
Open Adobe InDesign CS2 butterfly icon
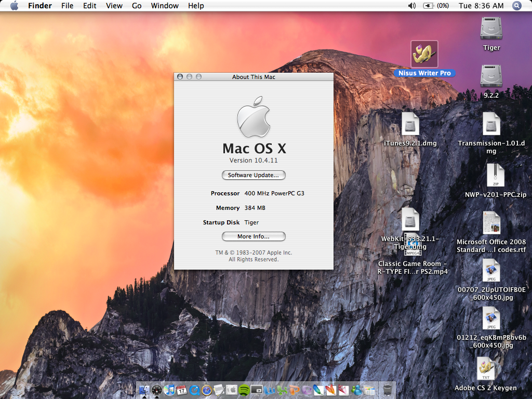[x=343, y=390]
